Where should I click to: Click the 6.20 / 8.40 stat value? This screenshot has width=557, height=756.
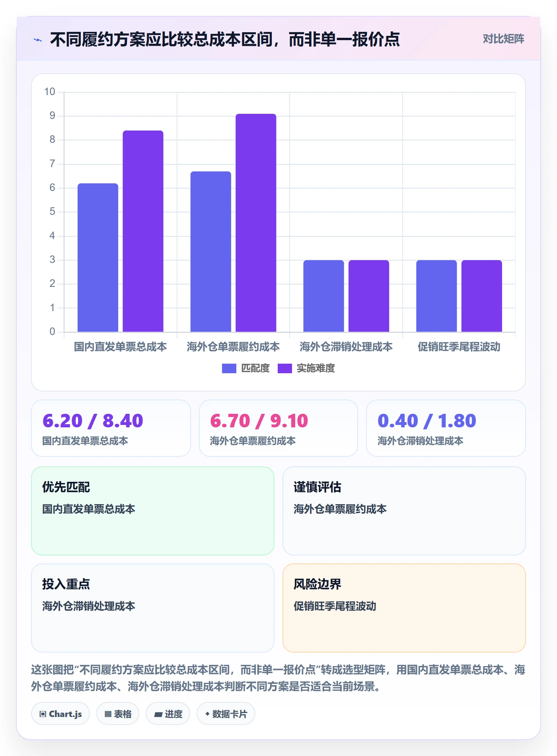point(93,421)
